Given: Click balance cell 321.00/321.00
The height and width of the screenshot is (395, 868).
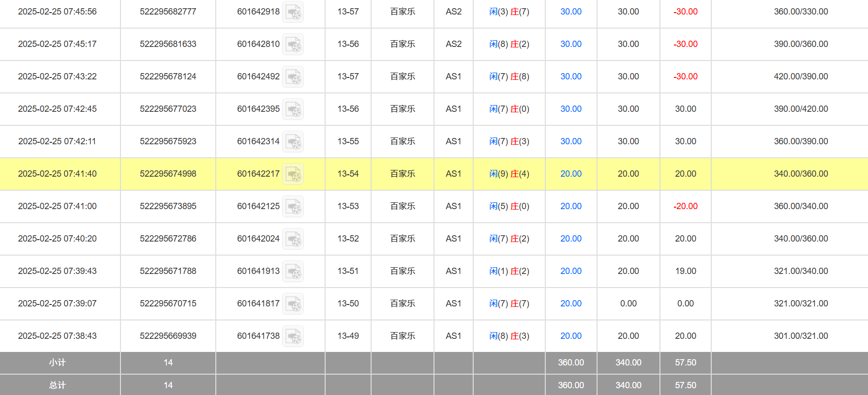Looking at the screenshot, I should pyautogui.click(x=801, y=304).
